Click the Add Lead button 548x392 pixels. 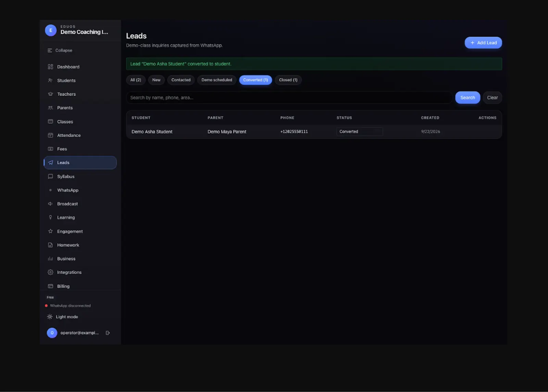(x=483, y=43)
